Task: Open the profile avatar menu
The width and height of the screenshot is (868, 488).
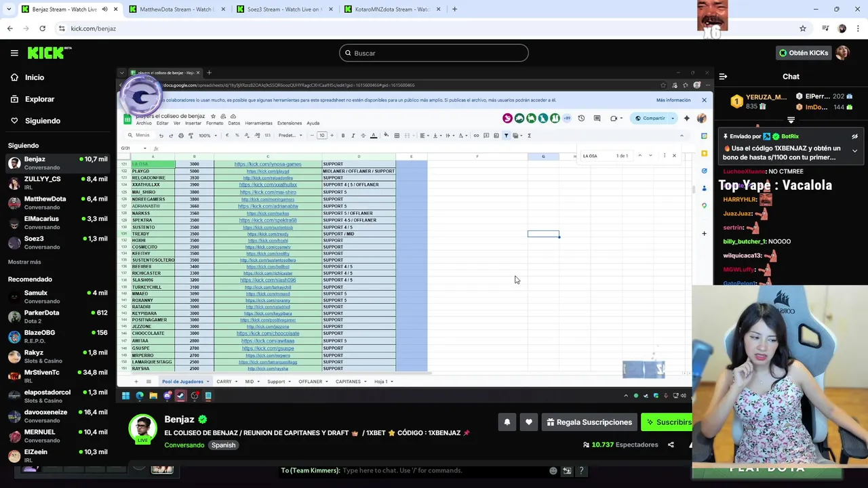Action: (843, 53)
